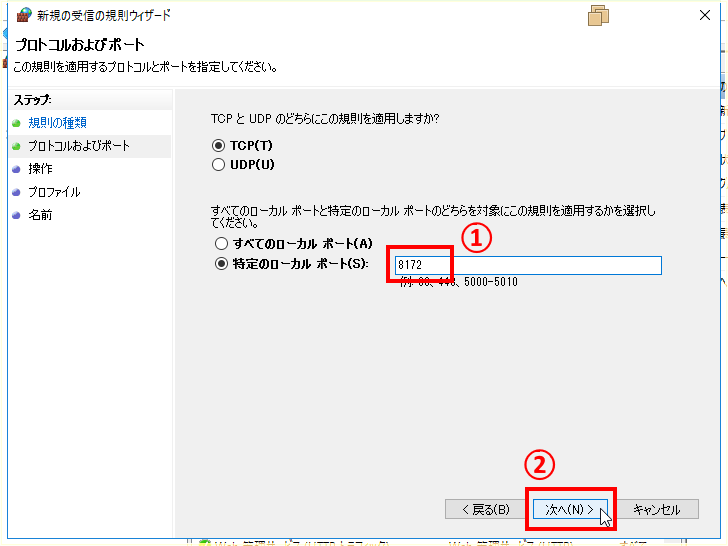Viewport: 728px width, 546px height.
Task: Click the blue bullet beside 名前
Action: point(16,215)
